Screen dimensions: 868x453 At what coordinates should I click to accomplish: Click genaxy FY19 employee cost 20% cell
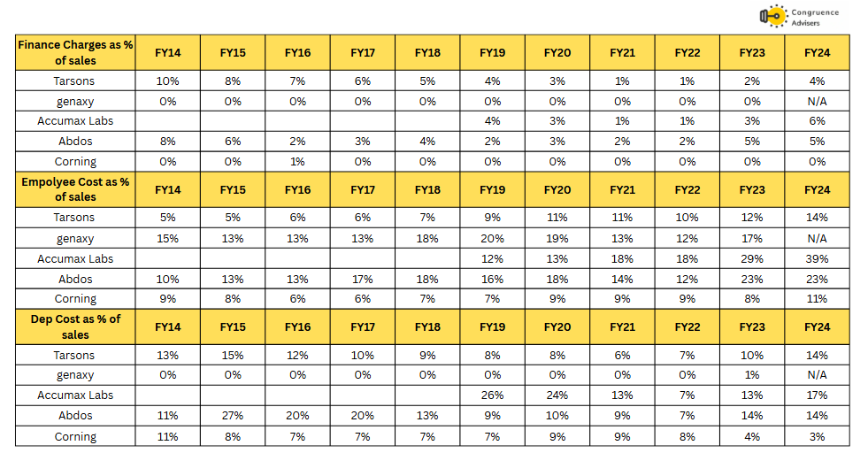[493, 239]
